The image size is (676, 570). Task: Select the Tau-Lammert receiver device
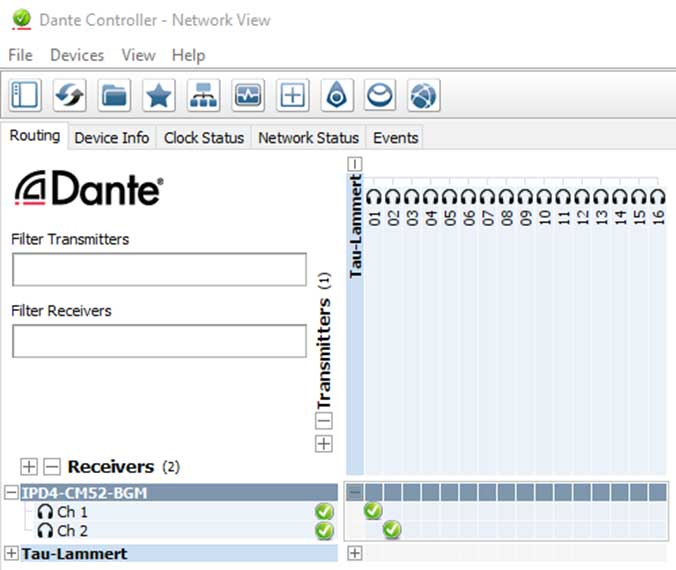[x=179, y=553]
